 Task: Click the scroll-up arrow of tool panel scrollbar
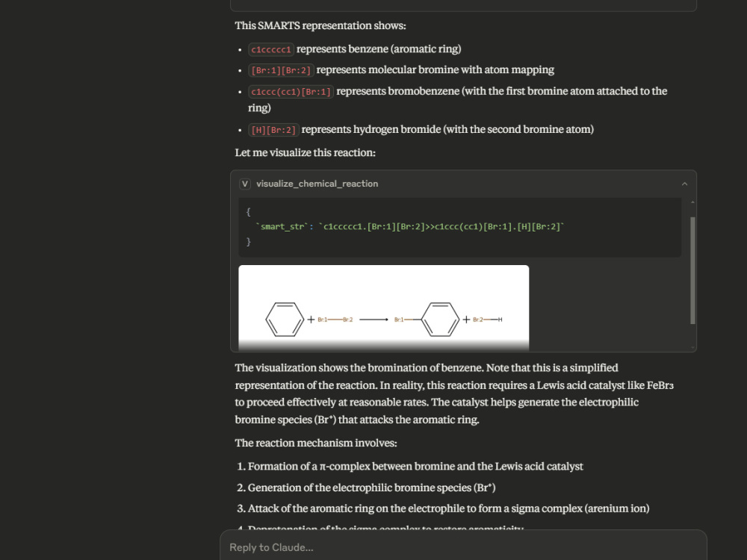[692, 202]
